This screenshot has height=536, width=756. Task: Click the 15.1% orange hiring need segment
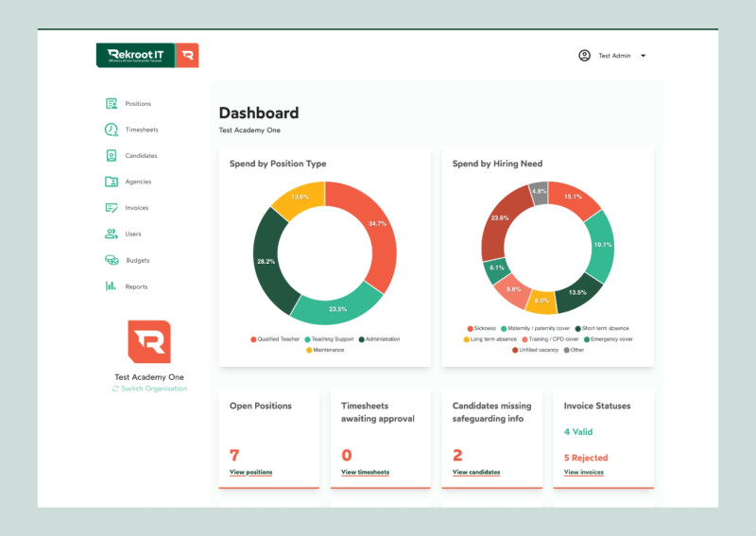coord(574,198)
